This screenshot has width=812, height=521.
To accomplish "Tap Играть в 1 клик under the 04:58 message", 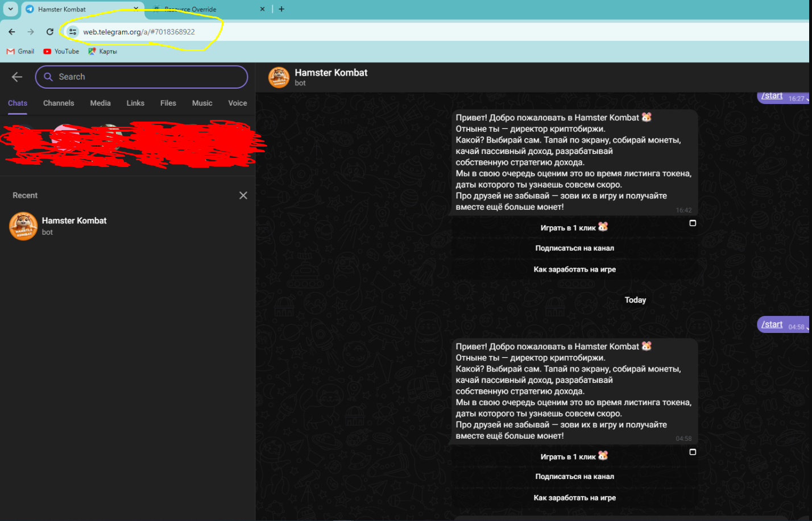I will pyautogui.click(x=575, y=456).
